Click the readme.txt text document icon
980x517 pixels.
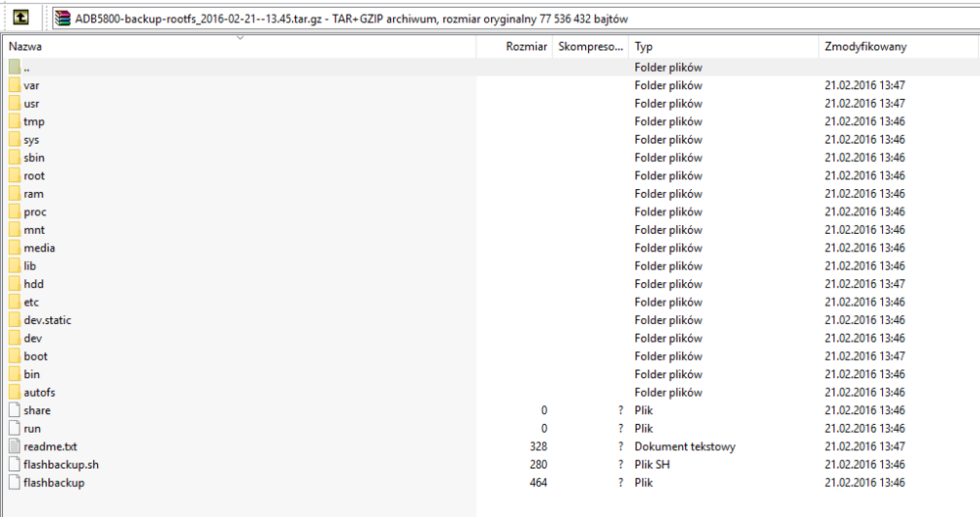[x=14, y=446]
